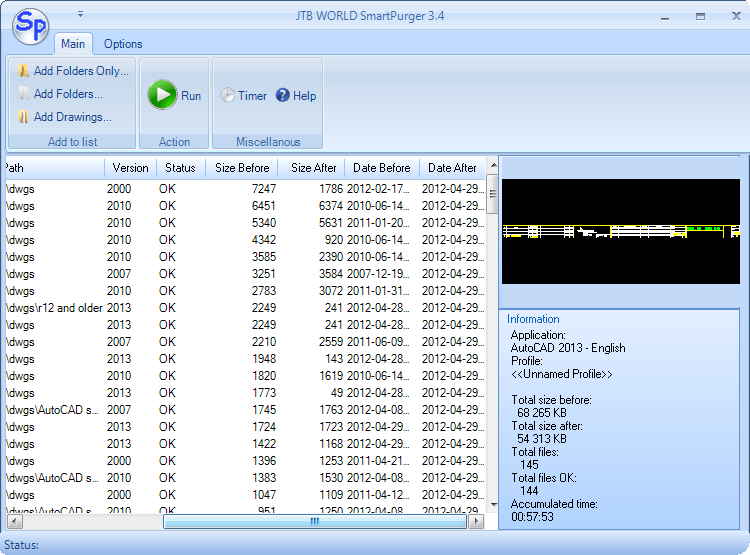Select the row with Size Before 7247

[246, 189]
